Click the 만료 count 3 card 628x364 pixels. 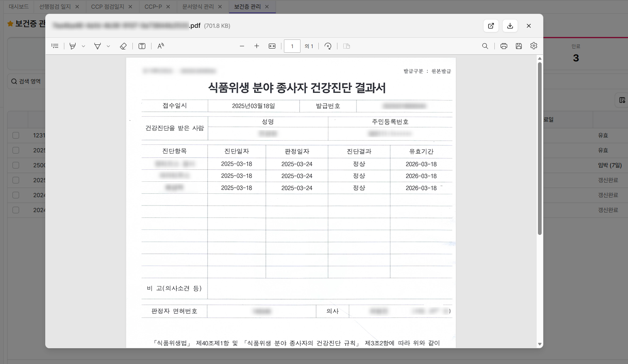coord(576,54)
